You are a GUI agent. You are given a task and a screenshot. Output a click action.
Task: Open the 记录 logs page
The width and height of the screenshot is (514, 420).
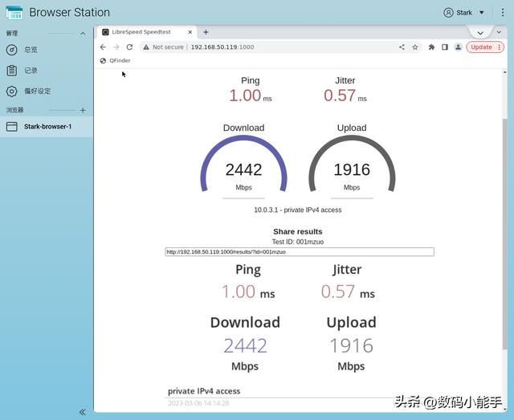coord(47,71)
